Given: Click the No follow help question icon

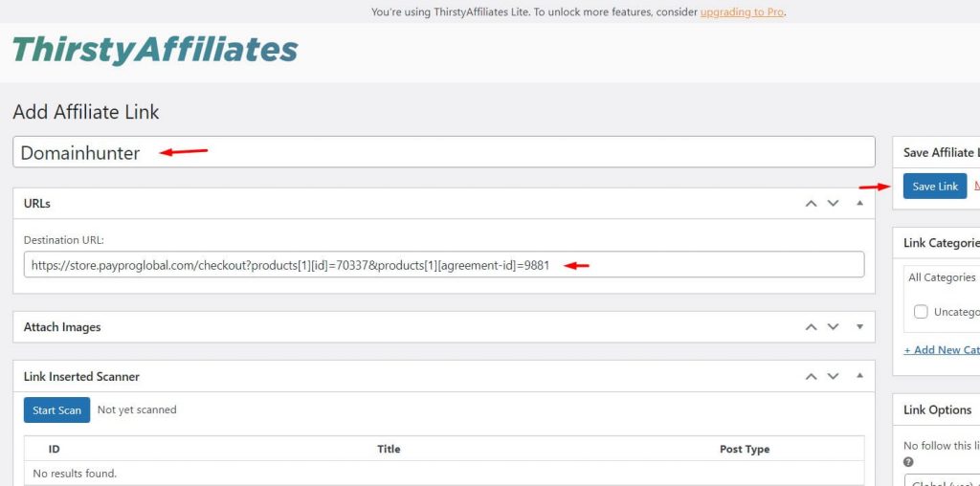Looking at the screenshot, I should pyautogui.click(x=908, y=462).
